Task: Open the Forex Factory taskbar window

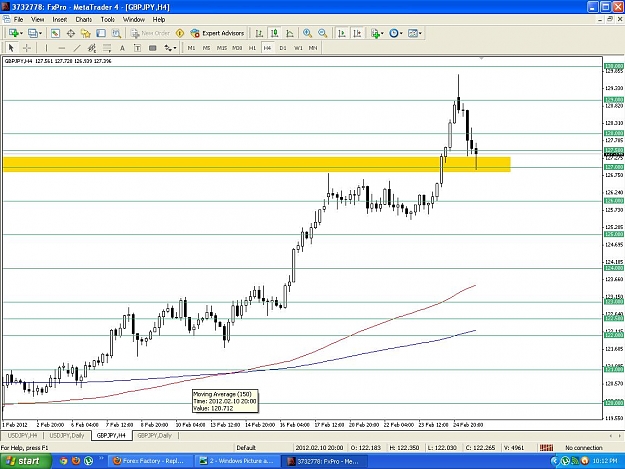Action: click(149, 461)
